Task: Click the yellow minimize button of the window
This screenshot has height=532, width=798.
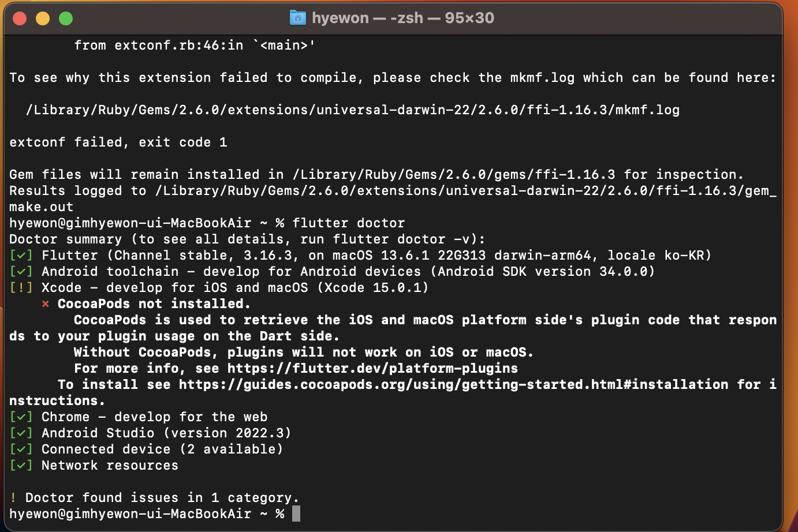Action: (x=43, y=18)
